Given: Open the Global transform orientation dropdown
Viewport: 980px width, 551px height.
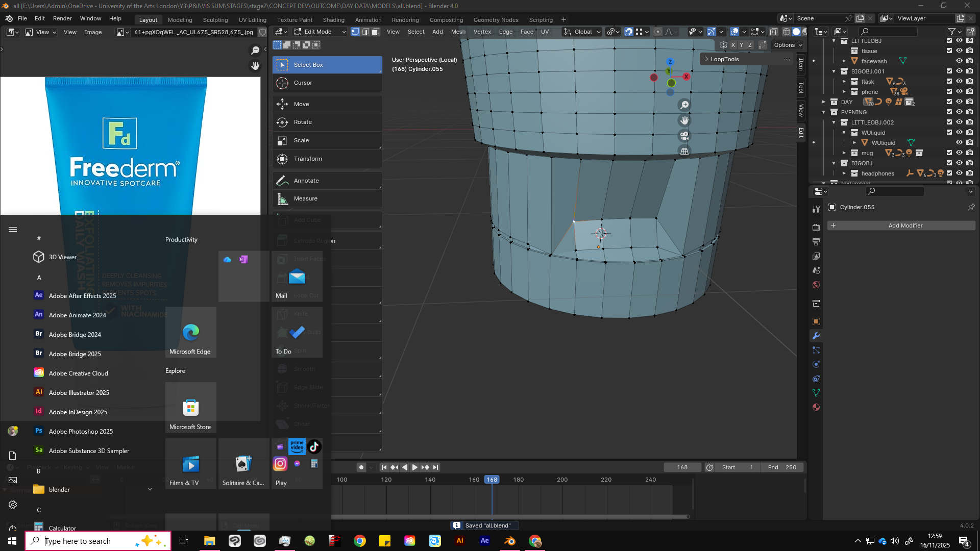Looking at the screenshot, I should point(582,32).
